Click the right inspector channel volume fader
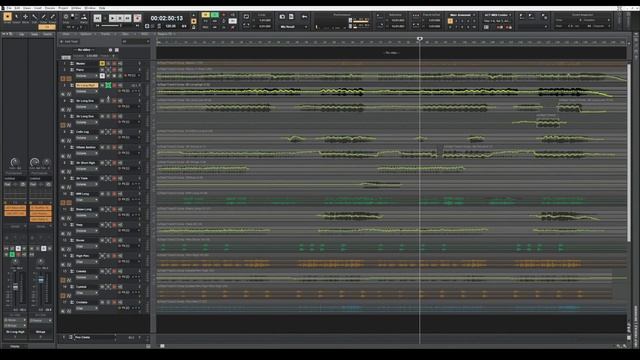Image resolution: width=640 pixels, height=360 pixels. [41, 280]
